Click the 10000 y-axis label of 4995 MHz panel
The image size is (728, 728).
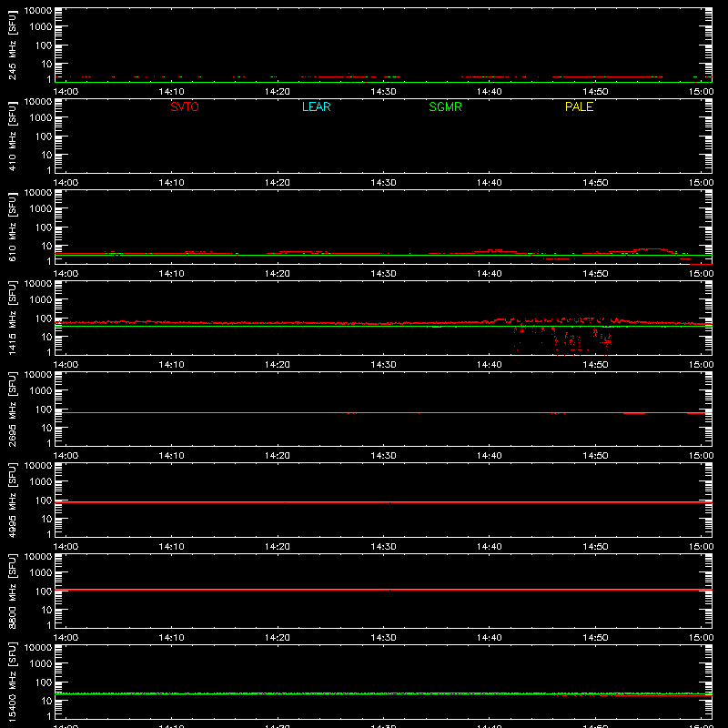[38, 466]
